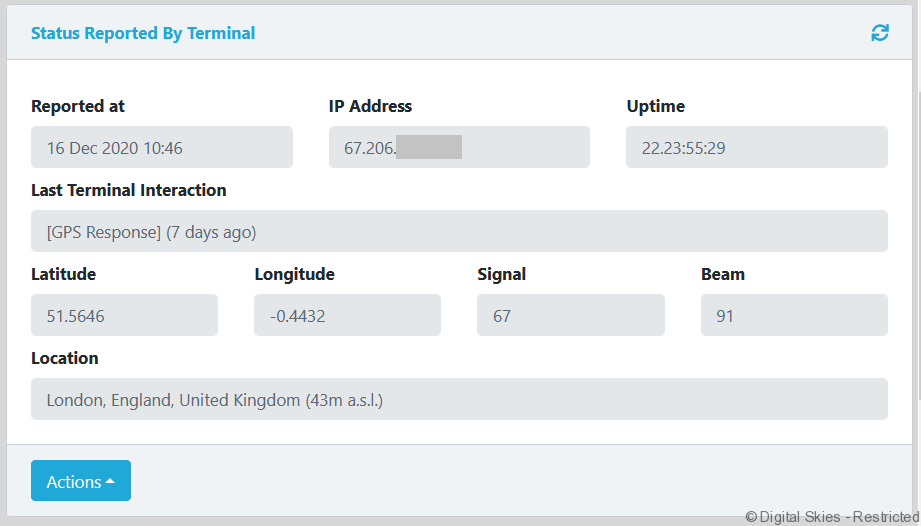Click the Uptime label
The width and height of the screenshot is (921, 526).
(x=656, y=106)
